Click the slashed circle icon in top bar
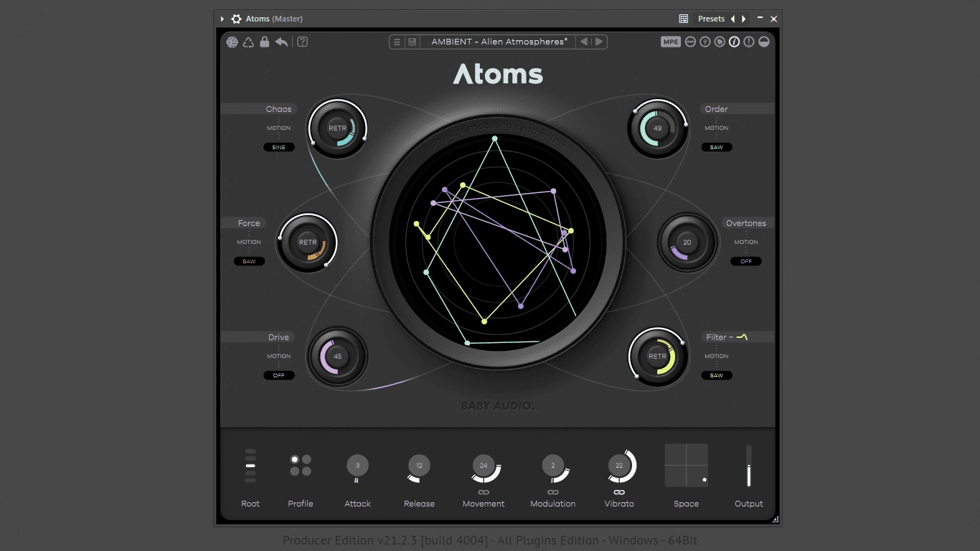Screen dimensions: 980x551 click(x=720, y=42)
